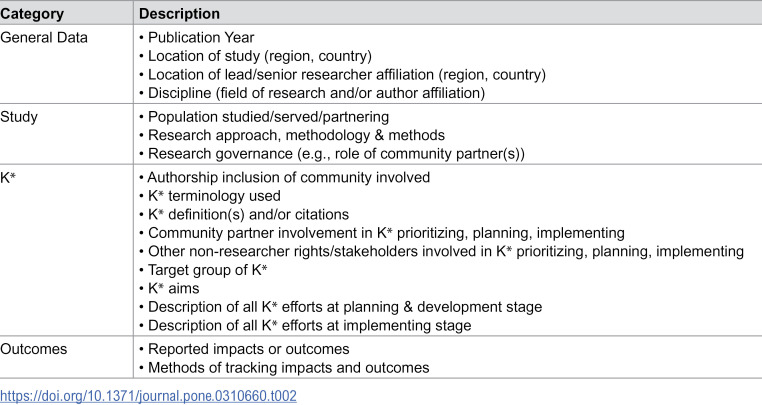This screenshot has width=762, height=405.
Task: Open the doi.org journal.pone.0310660.t002 link
Action: click(x=148, y=396)
